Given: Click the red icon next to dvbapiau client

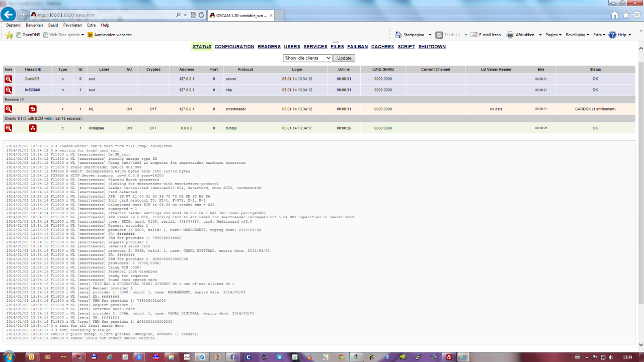Looking at the screenshot, I should [x=33, y=128].
